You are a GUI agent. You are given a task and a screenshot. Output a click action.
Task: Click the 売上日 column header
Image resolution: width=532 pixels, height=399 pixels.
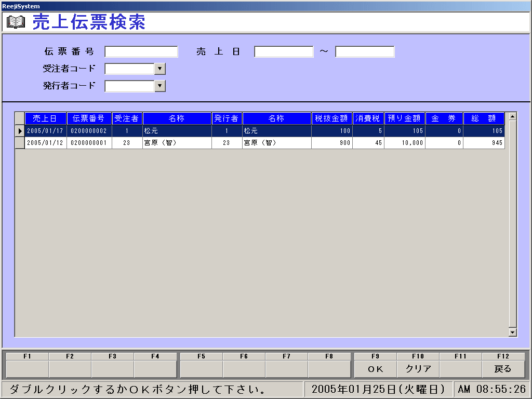point(46,118)
